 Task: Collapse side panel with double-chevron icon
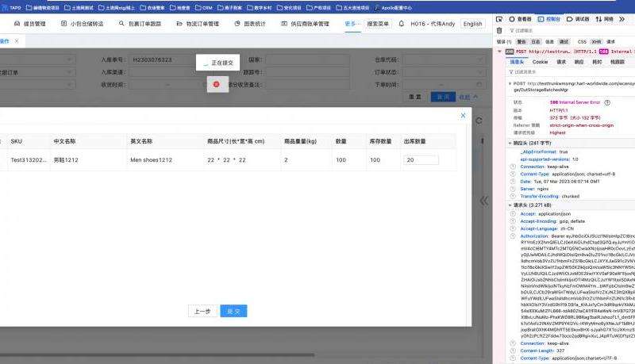pos(484,201)
